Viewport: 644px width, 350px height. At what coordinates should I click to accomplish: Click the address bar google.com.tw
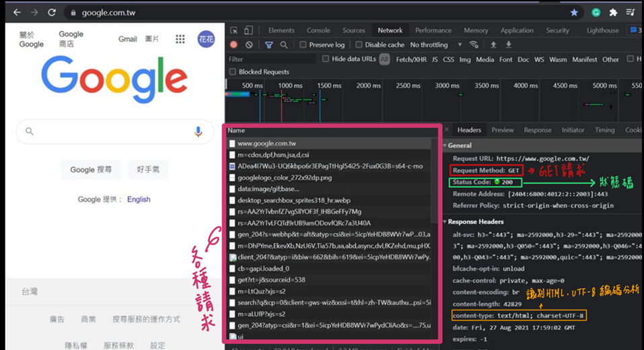(x=108, y=13)
